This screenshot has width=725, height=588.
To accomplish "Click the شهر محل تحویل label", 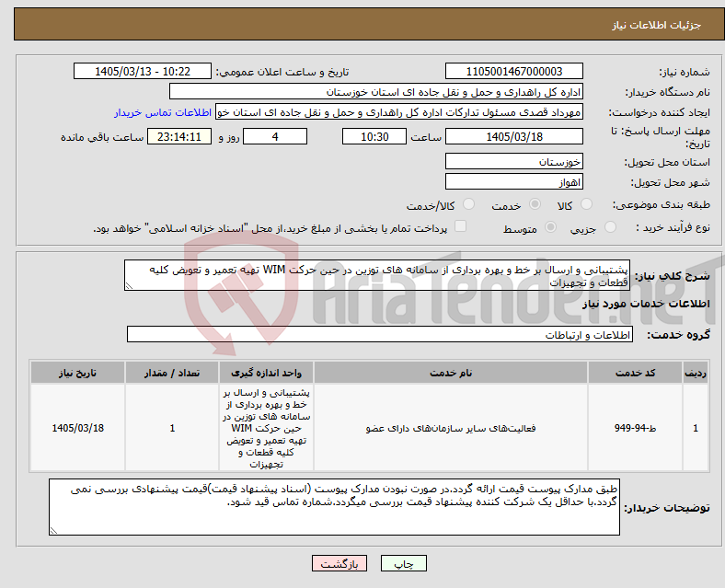I will [671, 182].
